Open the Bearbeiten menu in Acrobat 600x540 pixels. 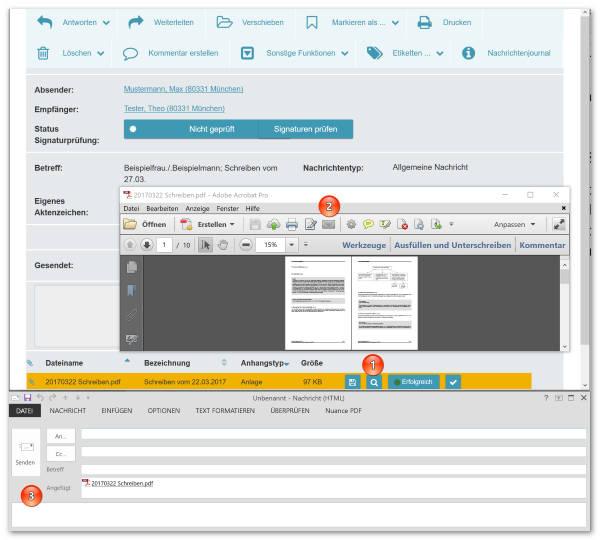pyautogui.click(x=162, y=209)
